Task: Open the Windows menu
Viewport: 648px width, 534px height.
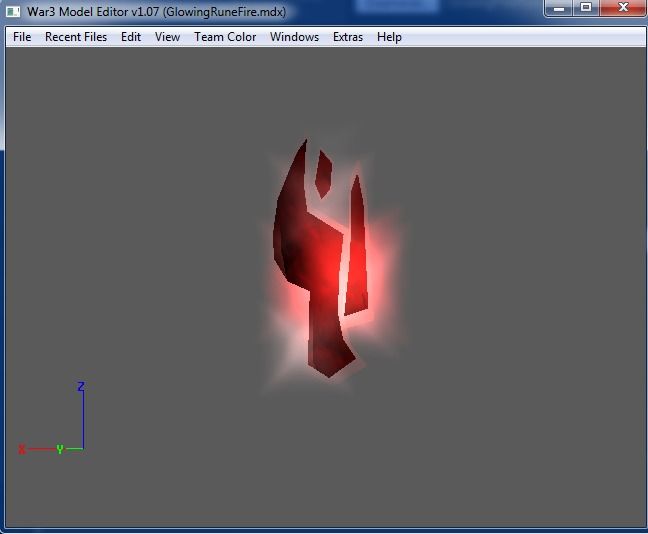Action: 295,37
